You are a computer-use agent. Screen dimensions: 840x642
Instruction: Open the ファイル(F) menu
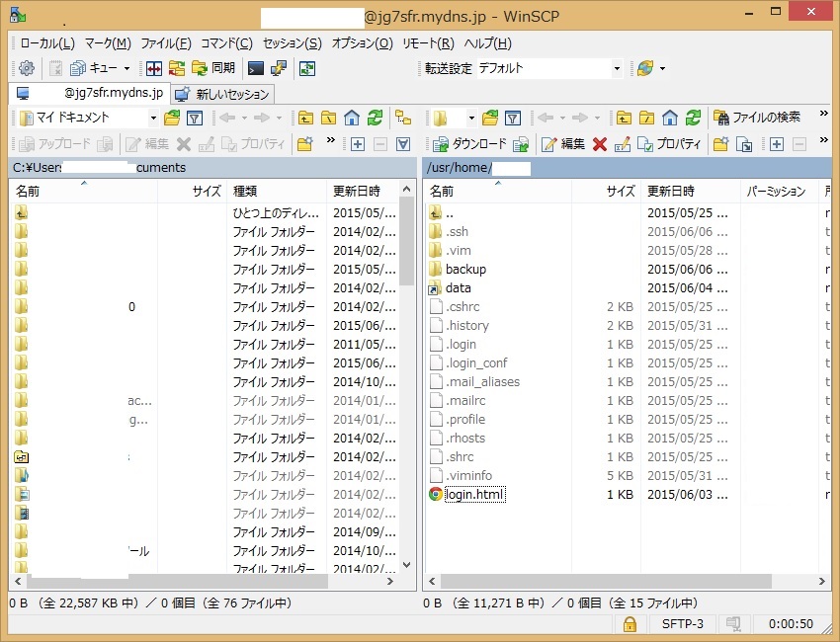(166, 43)
